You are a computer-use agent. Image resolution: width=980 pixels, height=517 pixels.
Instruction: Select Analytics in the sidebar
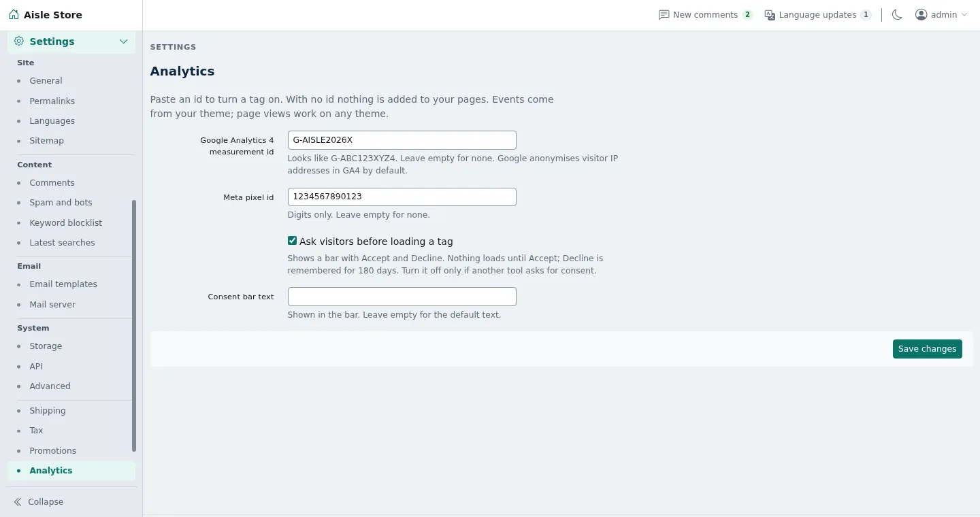pos(71,471)
